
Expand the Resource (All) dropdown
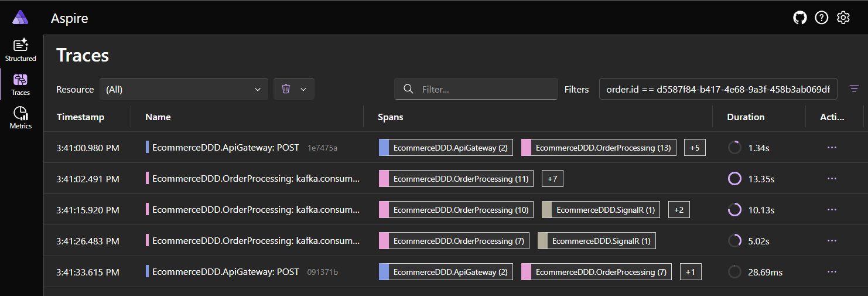[x=183, y=89]
